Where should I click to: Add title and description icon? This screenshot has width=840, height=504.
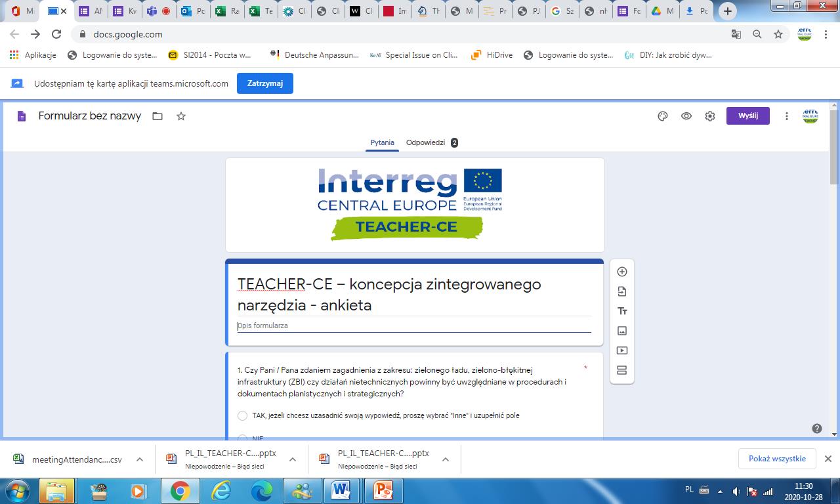pos(622,311)
